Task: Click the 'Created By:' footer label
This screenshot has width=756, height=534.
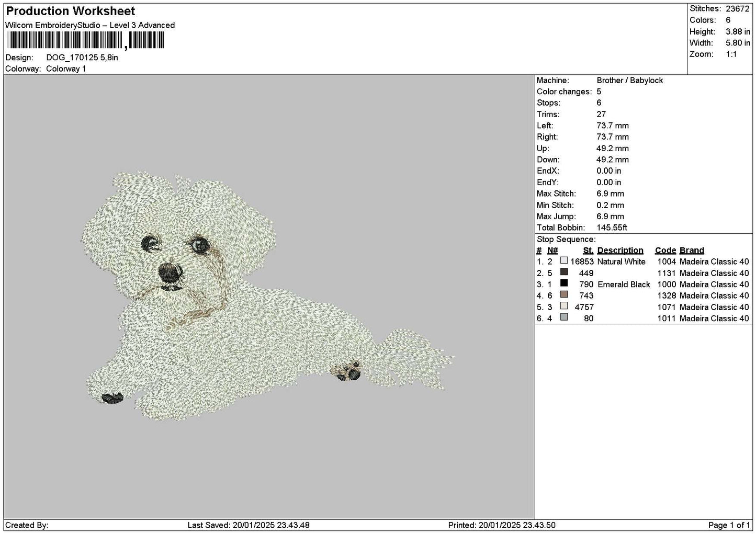Action: click(27, 525)
